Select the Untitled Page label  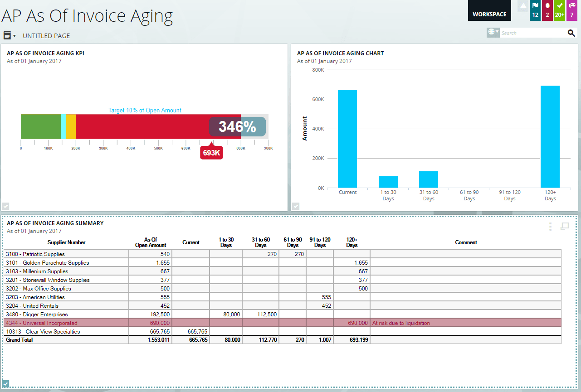click(x=46, y=36)
